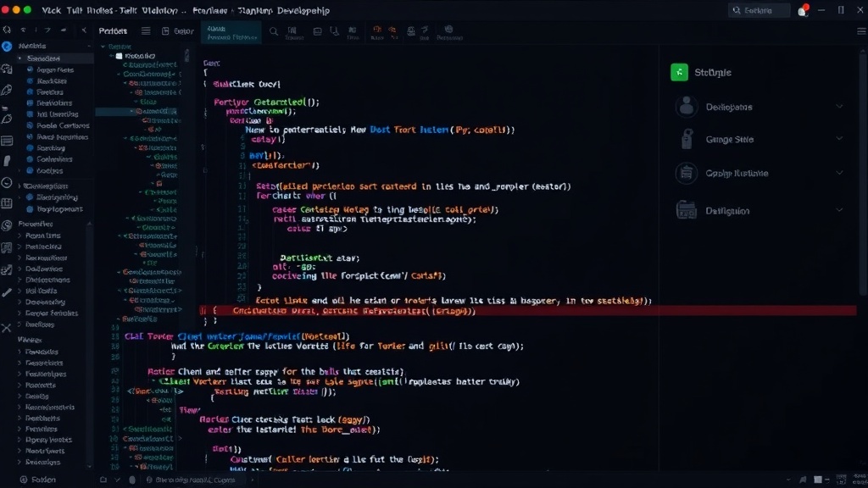Click the blue circle icon heading the left sidebar

[x=7, y=47]
